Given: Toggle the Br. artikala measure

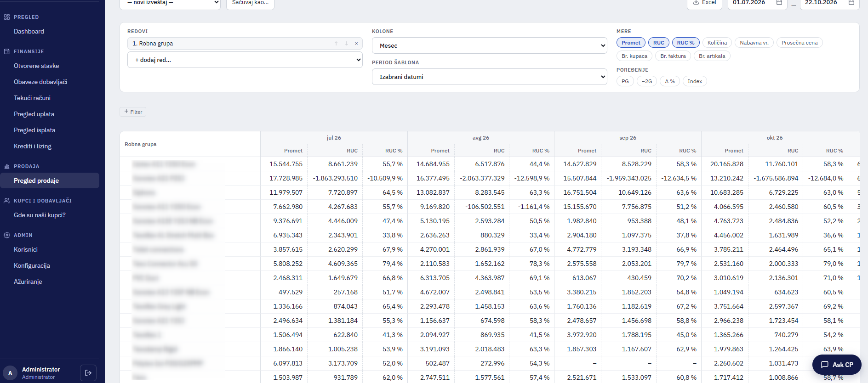Looking at the screenshot, I should (x=712, y=56).
